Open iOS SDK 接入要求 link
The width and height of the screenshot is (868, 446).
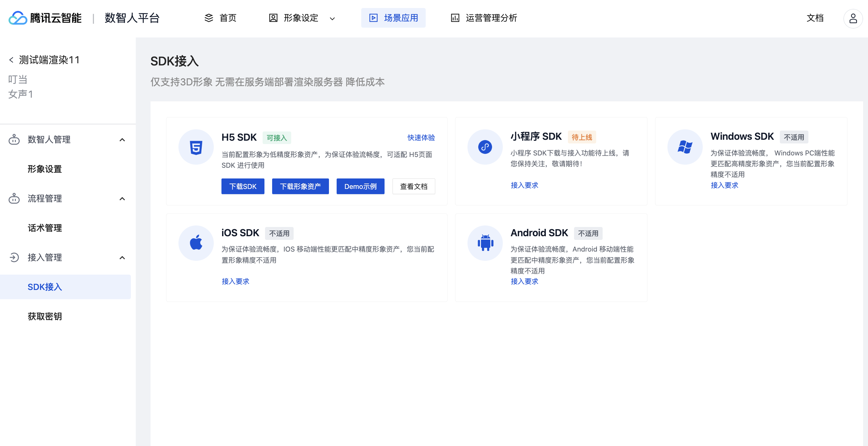coord(235,281)
